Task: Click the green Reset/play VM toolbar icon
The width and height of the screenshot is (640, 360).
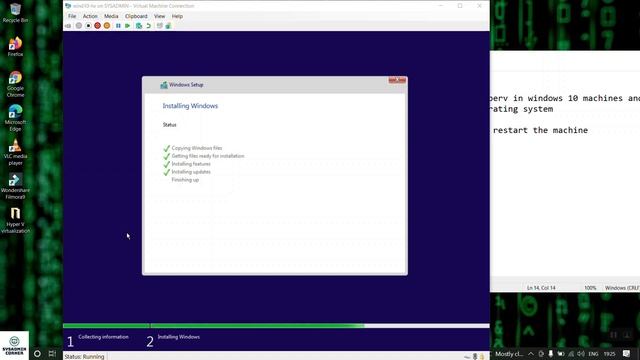Action: tap(127, 26)
